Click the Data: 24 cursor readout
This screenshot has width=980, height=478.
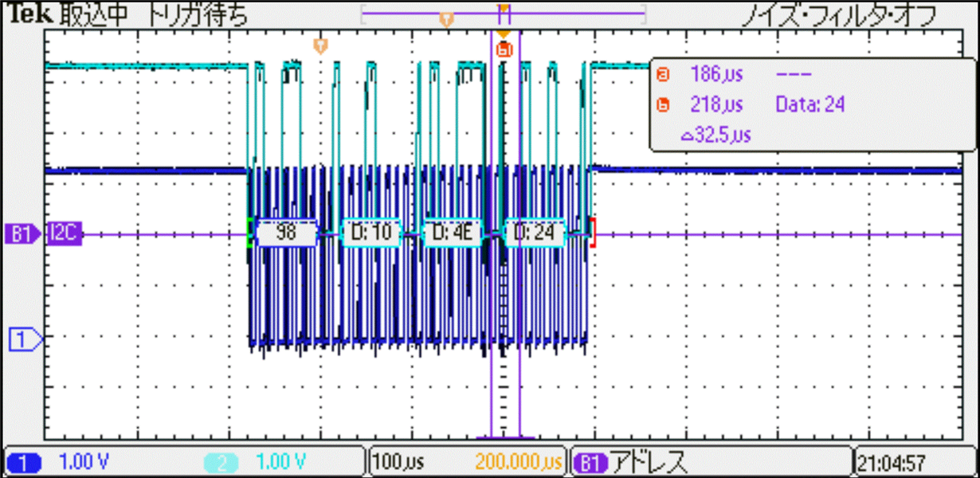pos(810,104)
